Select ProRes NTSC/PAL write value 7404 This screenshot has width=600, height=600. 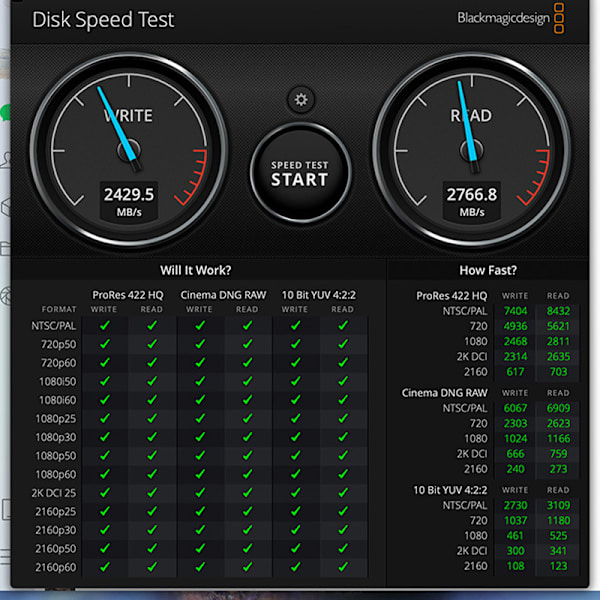515,311
